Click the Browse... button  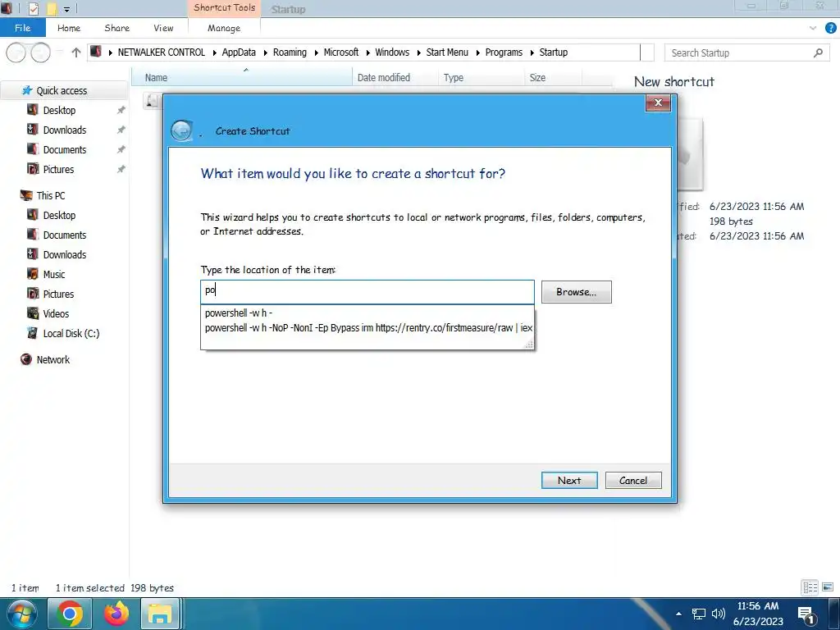coord(576,292)
